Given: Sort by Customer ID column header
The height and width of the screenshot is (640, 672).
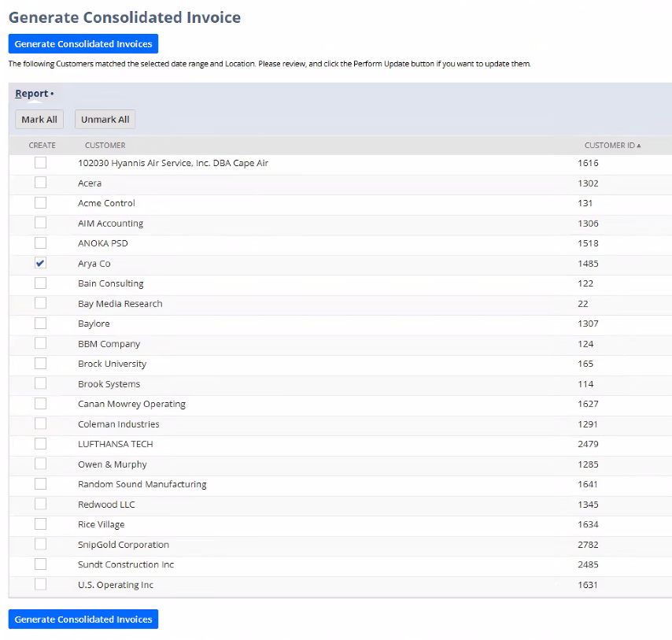Looking at the screenshot, I should 611,146.
